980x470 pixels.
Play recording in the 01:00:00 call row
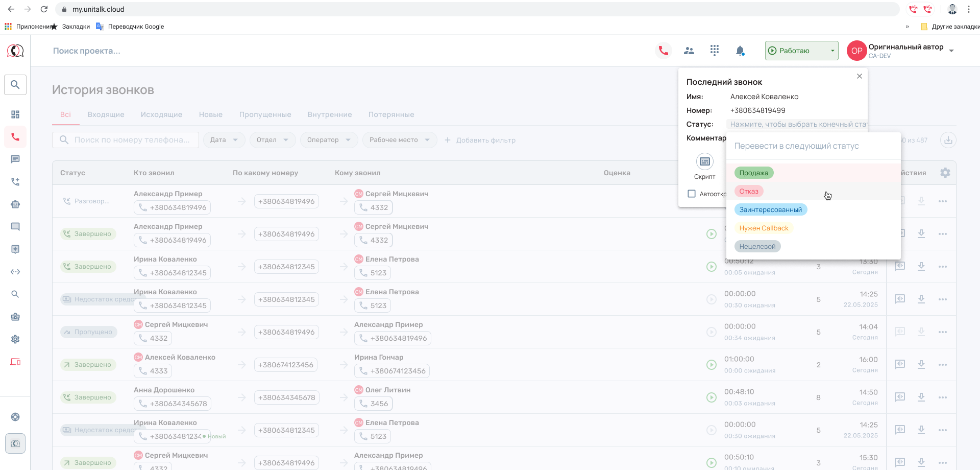[x=712, y=365]
